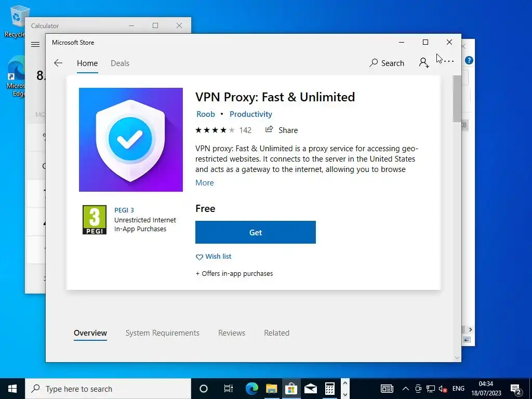The height and width of the screenshot is (399, 532).
Task: Click the VPN Proxy shield app logo
Action: click(131, 140)
